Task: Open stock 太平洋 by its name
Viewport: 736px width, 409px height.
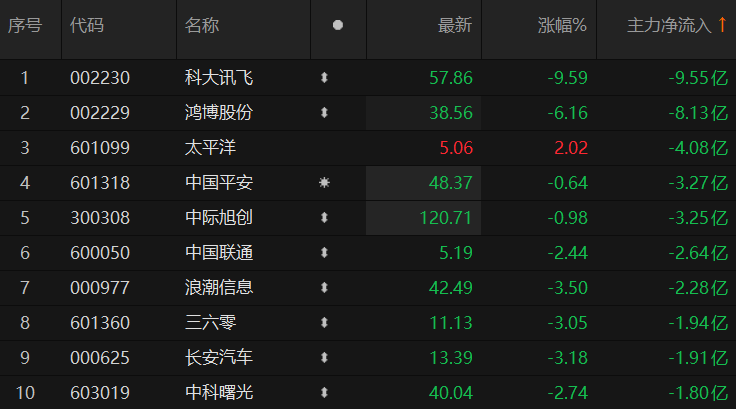Action: (x=210, y=148)
